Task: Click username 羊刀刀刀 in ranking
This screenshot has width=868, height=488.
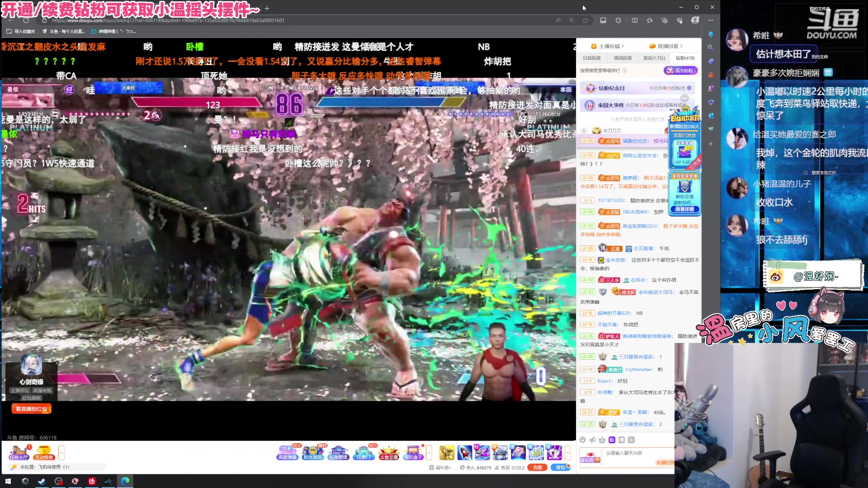Action: pos(612,131)
